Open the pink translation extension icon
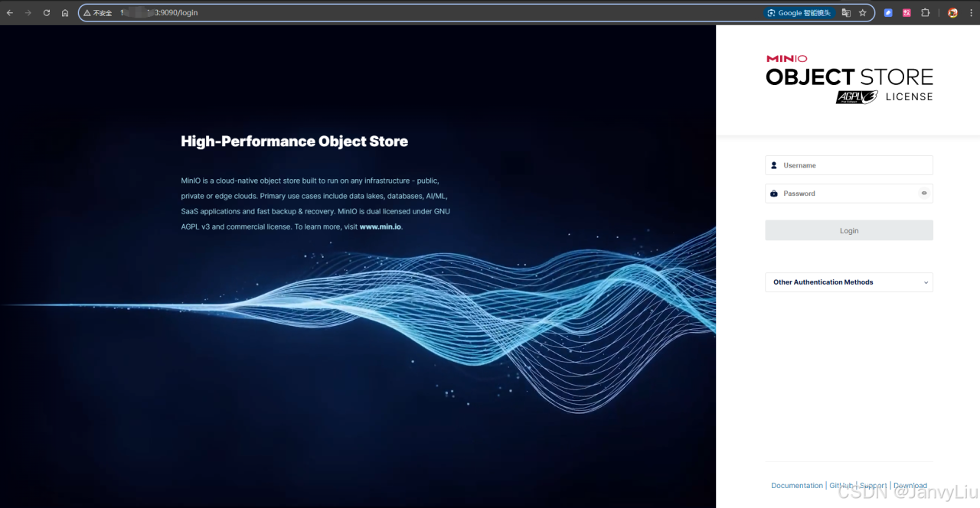 coord(906,13)
